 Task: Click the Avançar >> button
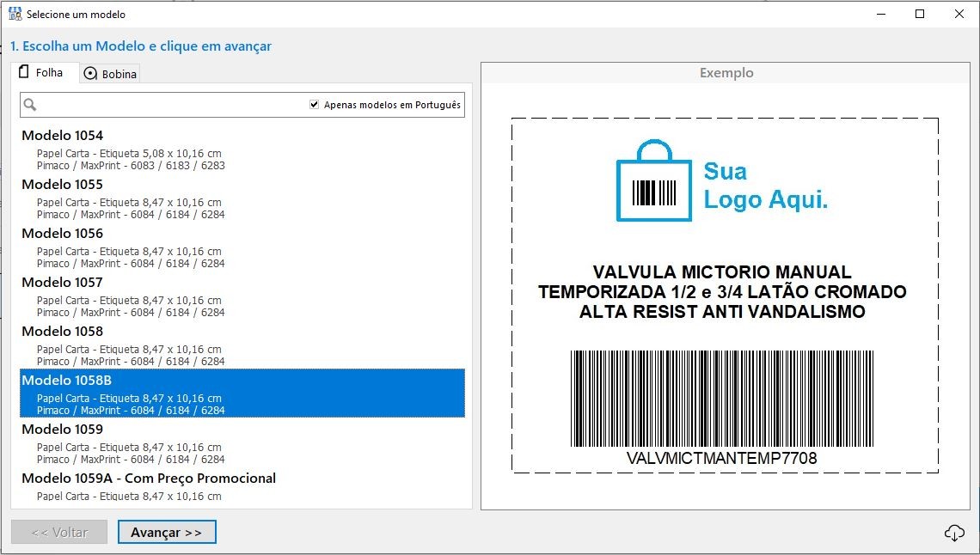point(167,532)
